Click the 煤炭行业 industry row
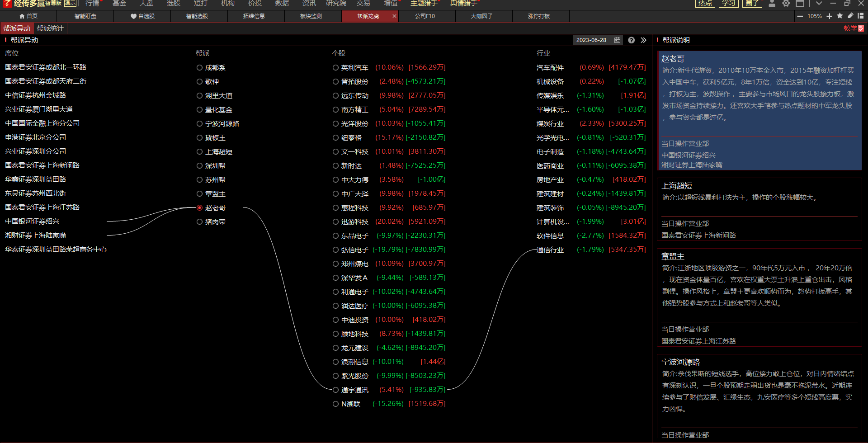 pyautogui.click(x=591, y=123)
